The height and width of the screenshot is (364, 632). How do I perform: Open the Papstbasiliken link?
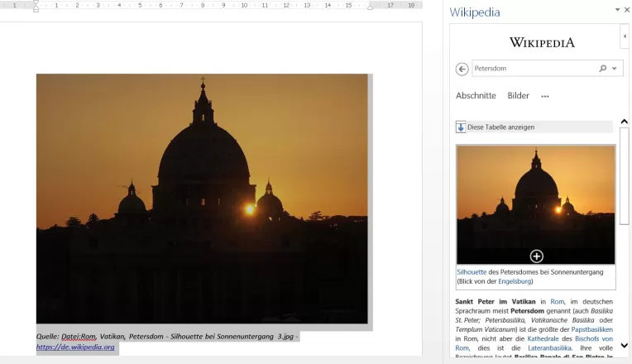(591, 329)
